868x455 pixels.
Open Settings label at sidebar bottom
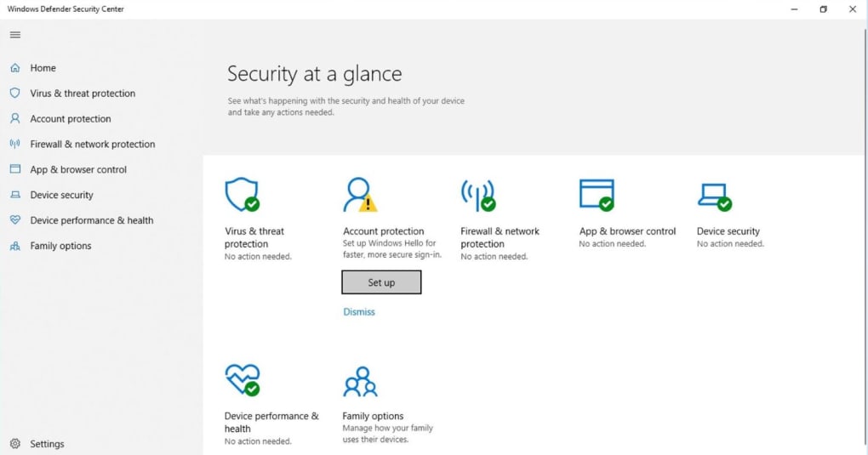pos(47,444)
